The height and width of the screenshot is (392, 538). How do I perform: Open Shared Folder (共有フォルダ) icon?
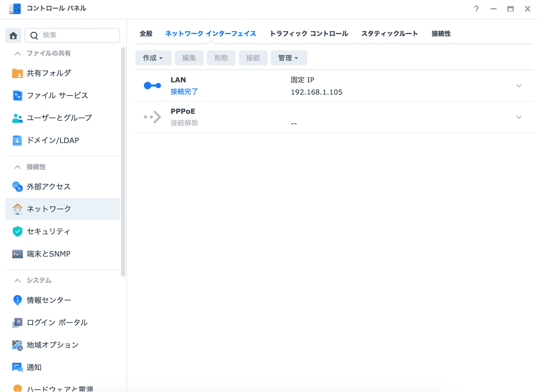click(x=17, y=73)
